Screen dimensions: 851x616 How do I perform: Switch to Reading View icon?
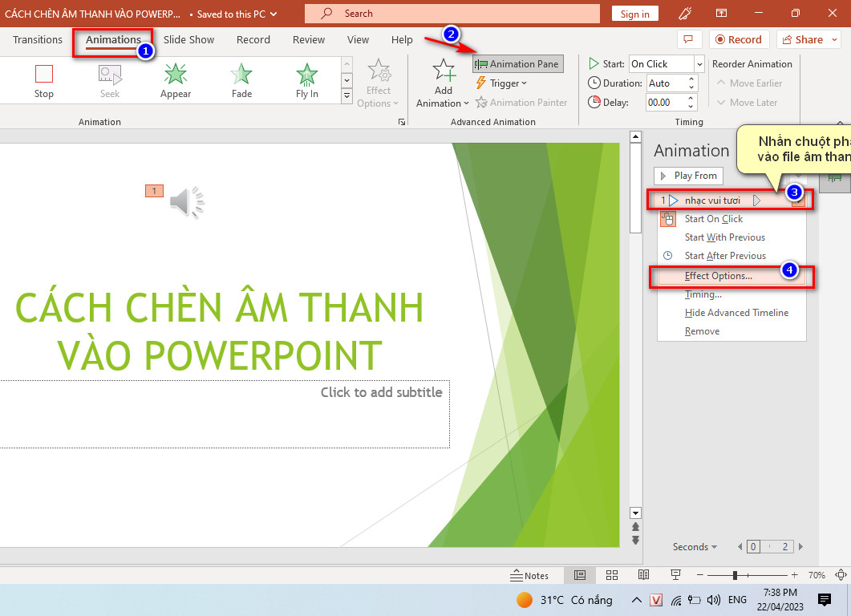[644, 575]
